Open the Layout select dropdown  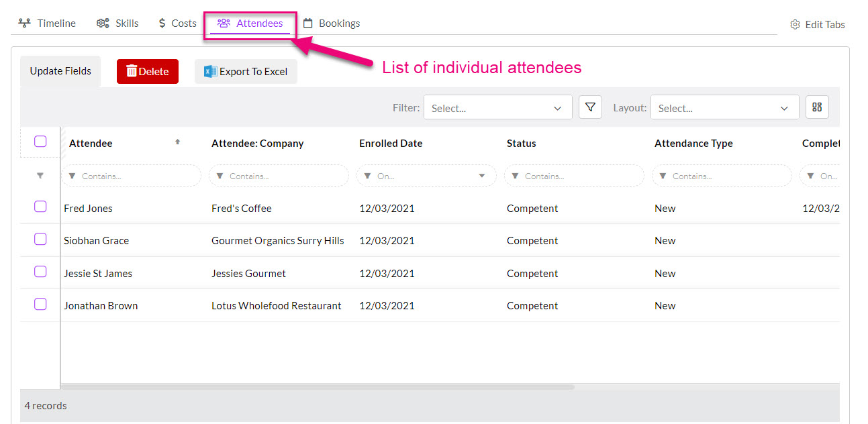tap(724, 108)
